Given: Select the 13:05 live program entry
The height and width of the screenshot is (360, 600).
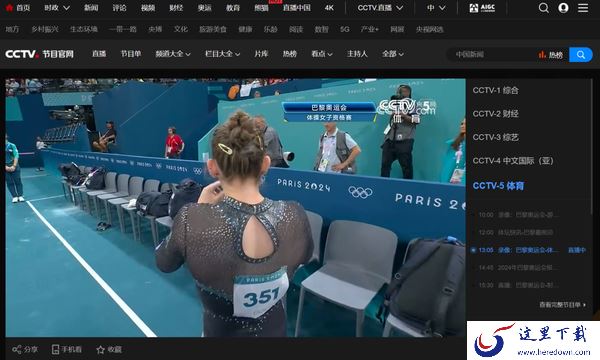Looking at the screenshot, I should (x=518, y=250).
